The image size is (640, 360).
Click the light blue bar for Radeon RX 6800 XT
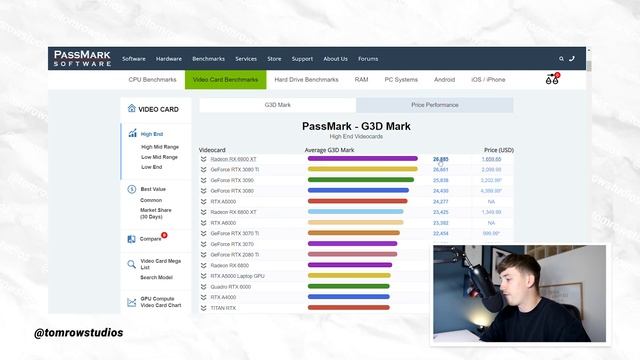click(x=356, y=211)
